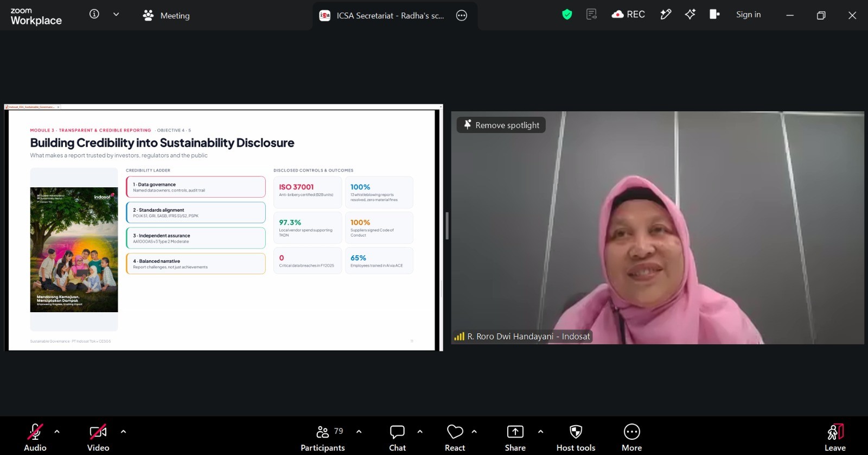The height and width of the screenshot is (455, 868).
Task: Click the shared PDF document tab
Action: (31, 107)
